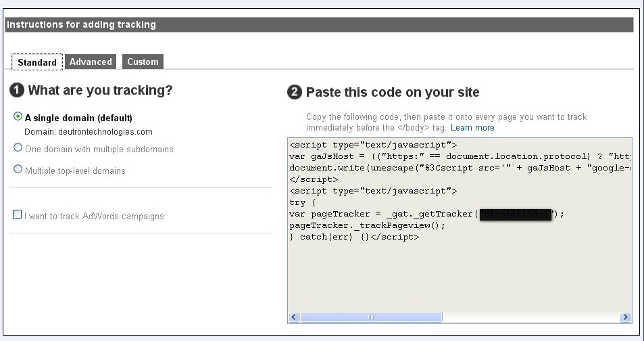Switch to the Standard tab
644x341 pixels.
(37, 62)
